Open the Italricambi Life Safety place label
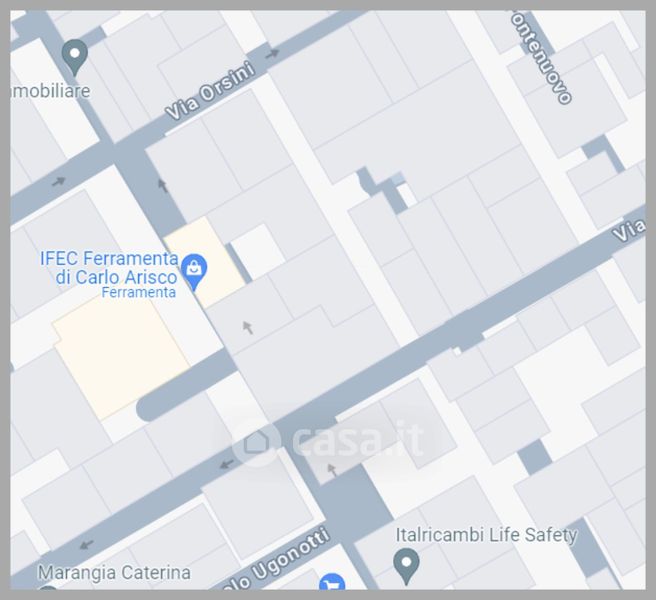 pos(487,535)
